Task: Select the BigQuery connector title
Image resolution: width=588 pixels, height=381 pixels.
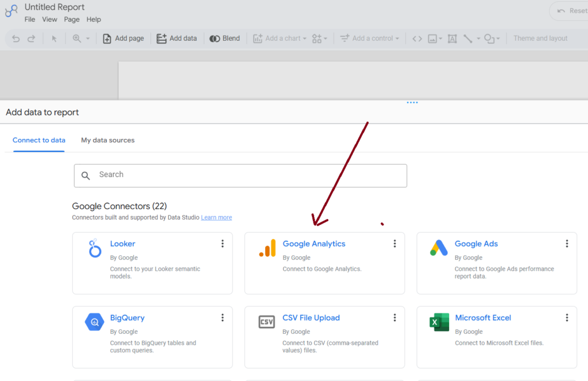Action: tap(127, 318)
